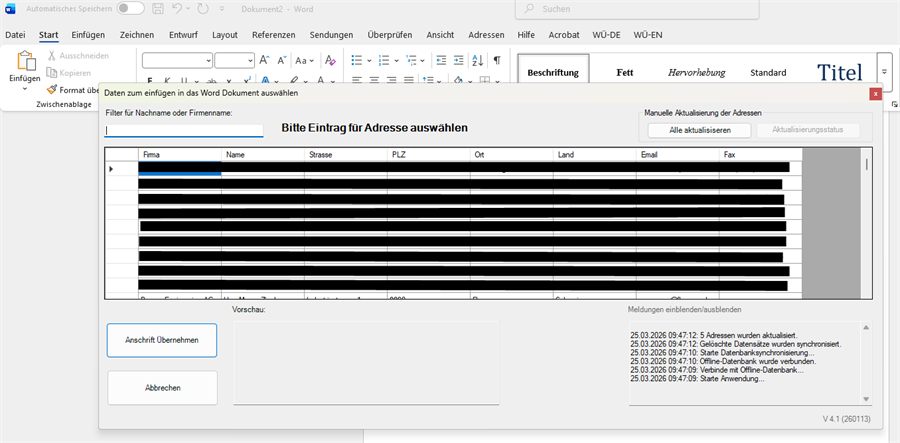900x443 pixels.
Task: Expand the styles gallery arrow
Action: coord(885,72)
